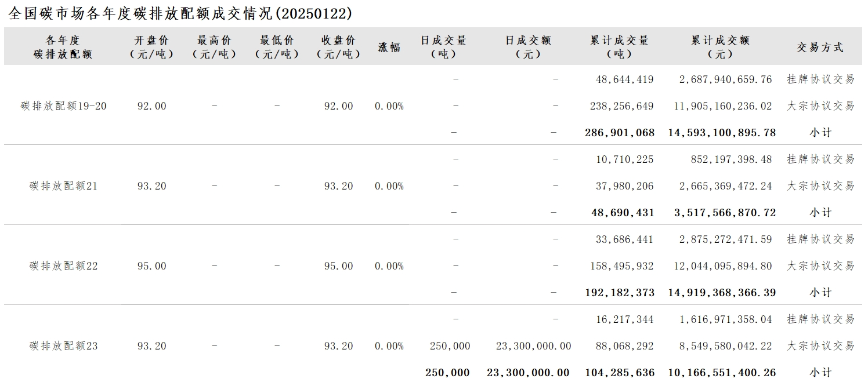Select the 最低价 column header
Screen dimensions: 868x386
(277, 47)
